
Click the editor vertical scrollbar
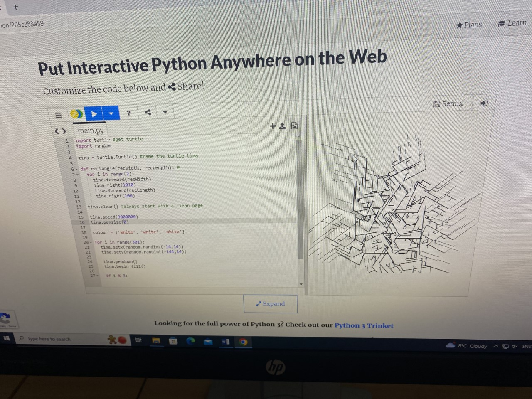[300, 199]
